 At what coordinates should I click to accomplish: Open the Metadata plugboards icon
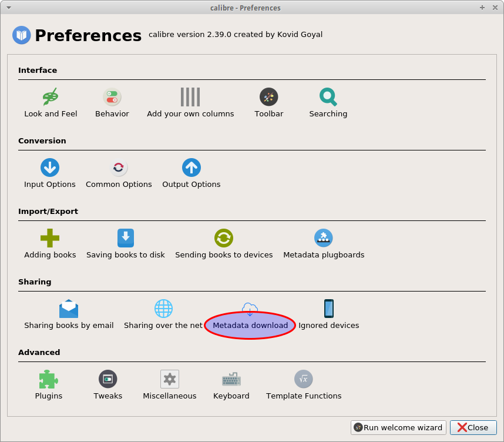point(323,238)
